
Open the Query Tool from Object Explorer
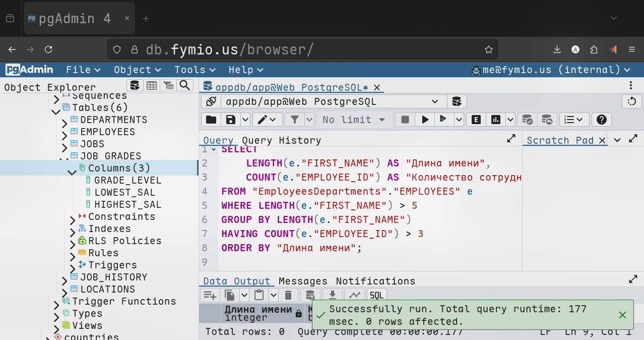click(134, 85)
